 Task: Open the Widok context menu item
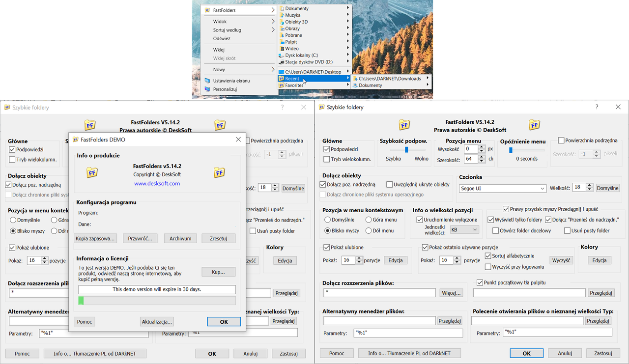[240, 22]
